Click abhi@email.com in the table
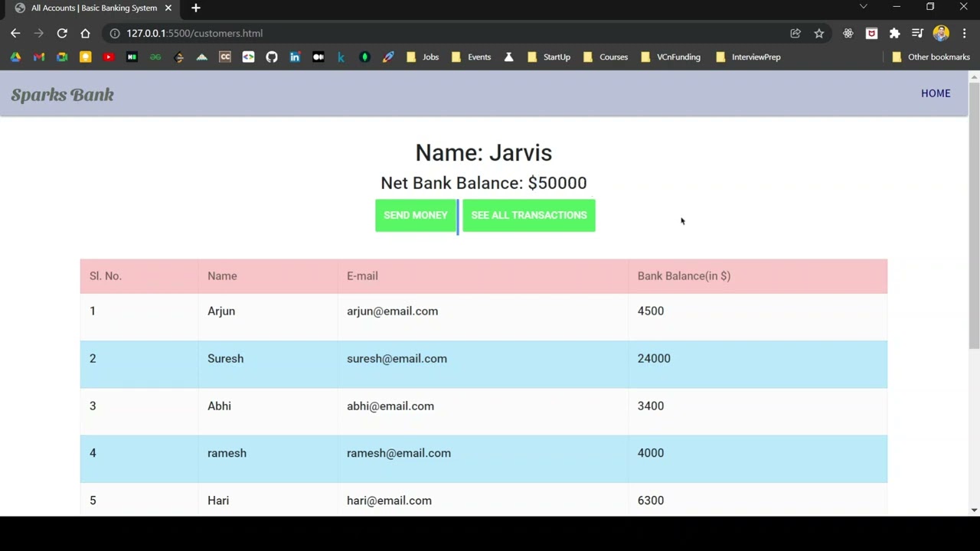Screen dimensions: 980x551 (x=390, y=406)
